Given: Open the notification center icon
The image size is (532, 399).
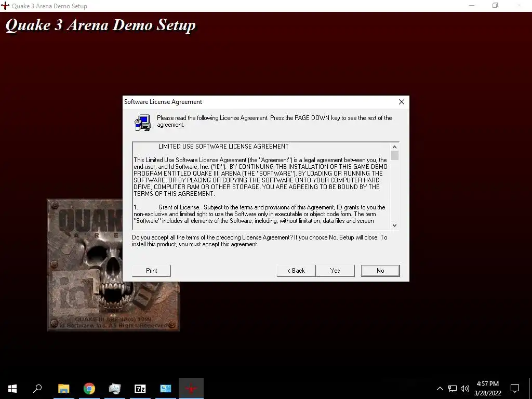Looking at the screenshot, I should coord(515,389).
